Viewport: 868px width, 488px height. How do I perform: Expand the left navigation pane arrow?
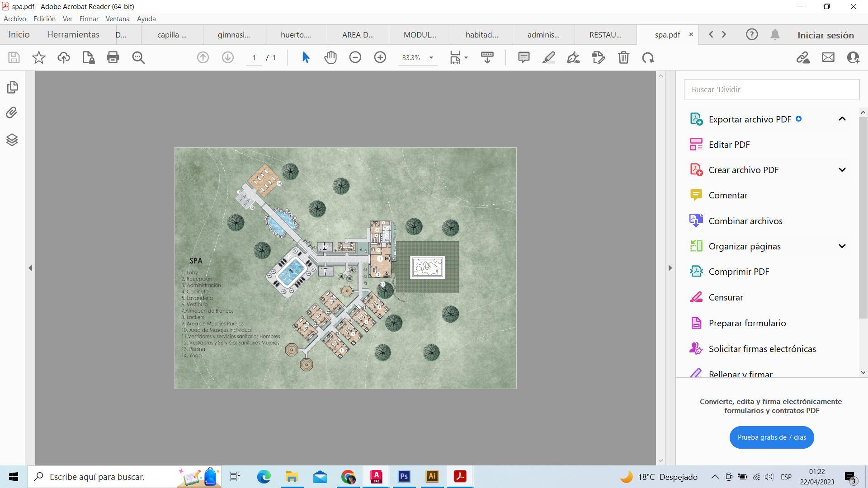[x=30, y=268]
